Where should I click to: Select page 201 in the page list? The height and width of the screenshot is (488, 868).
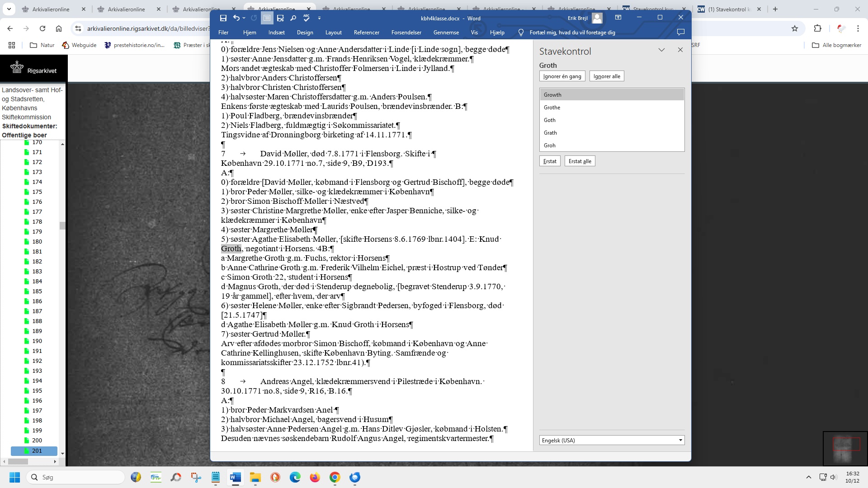(x=34, y=451)
